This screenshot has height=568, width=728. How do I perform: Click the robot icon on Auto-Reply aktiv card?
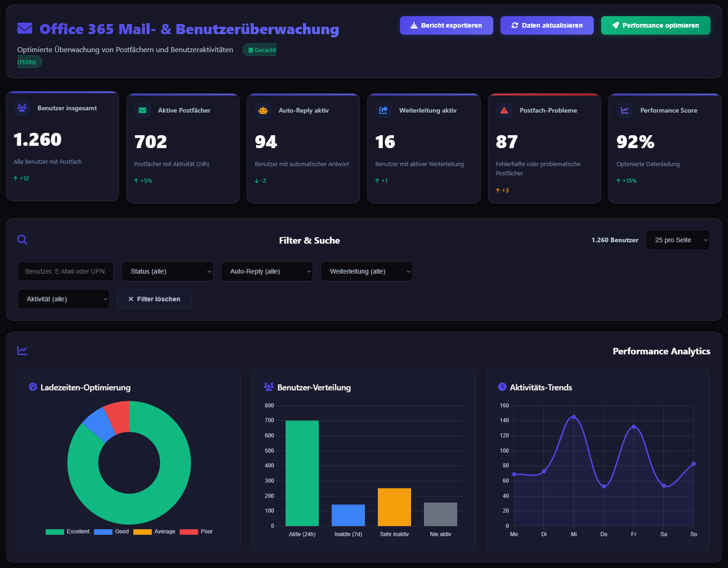coord(263,110)
